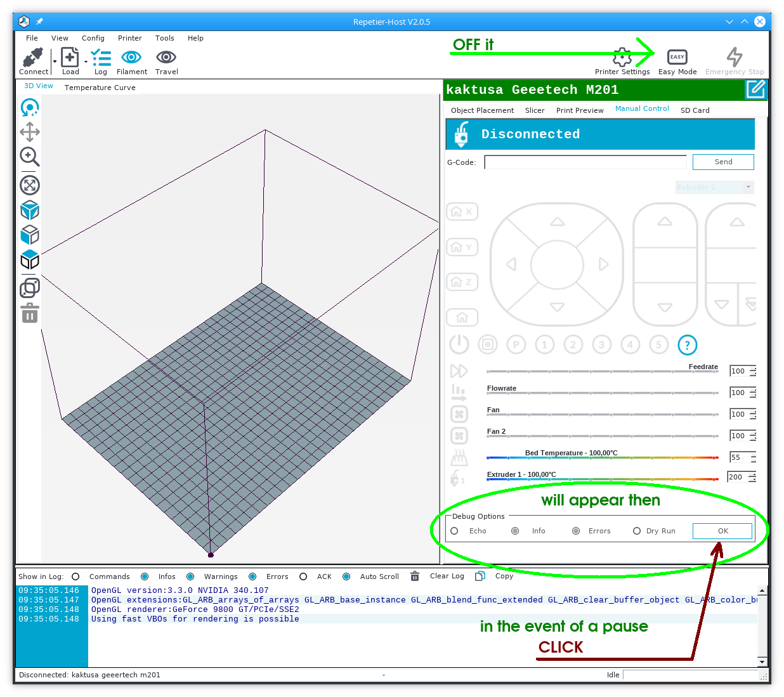Switch to front cube view
This screenshot has width=784, height=697.
[30, 235]
